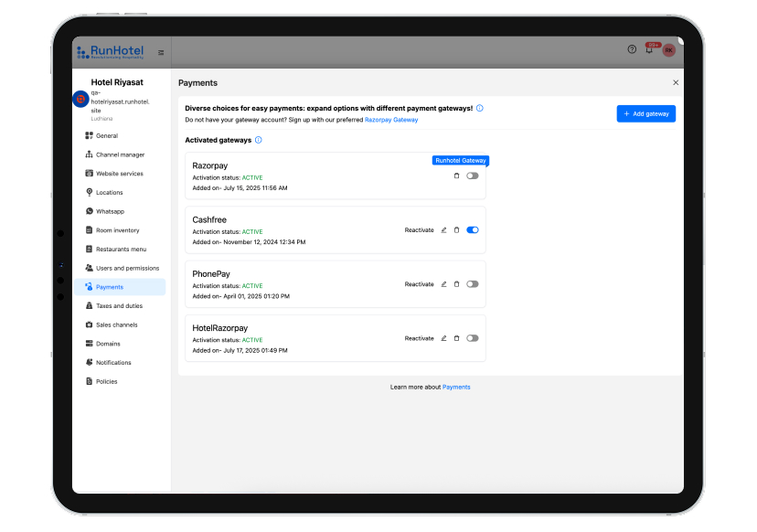
Task: Edit the PhonePay gateway
Action: click(x=443, y=284)
